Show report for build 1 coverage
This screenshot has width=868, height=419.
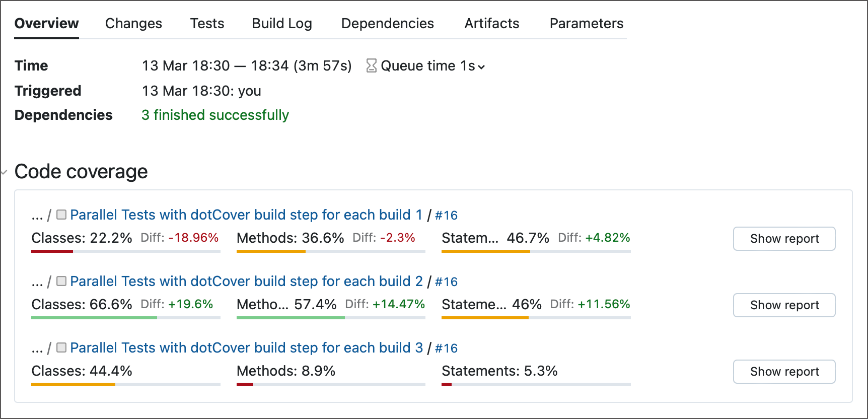pyautogui.click(x=784, y=239)
